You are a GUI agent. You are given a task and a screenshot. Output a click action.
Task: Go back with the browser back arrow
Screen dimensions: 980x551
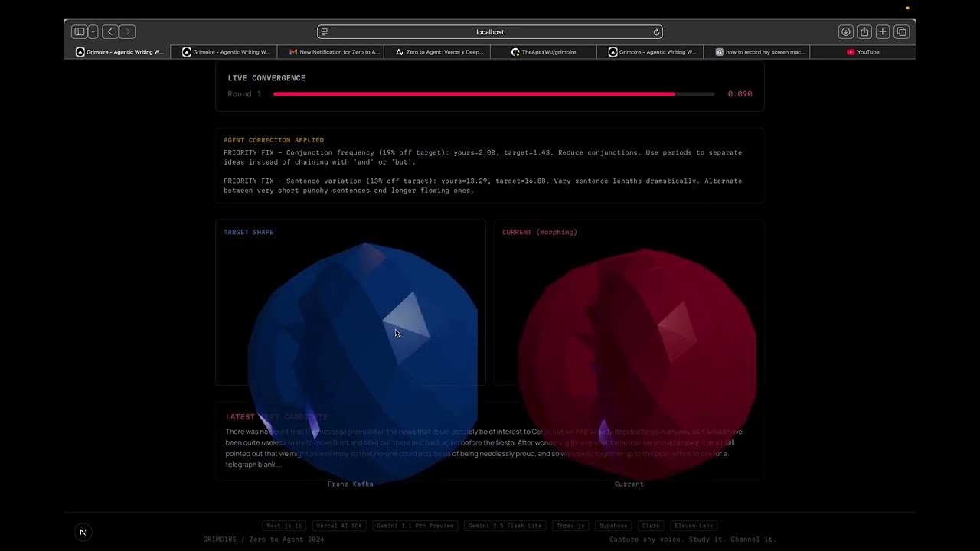pyautogui.click(x=110, y=32)
